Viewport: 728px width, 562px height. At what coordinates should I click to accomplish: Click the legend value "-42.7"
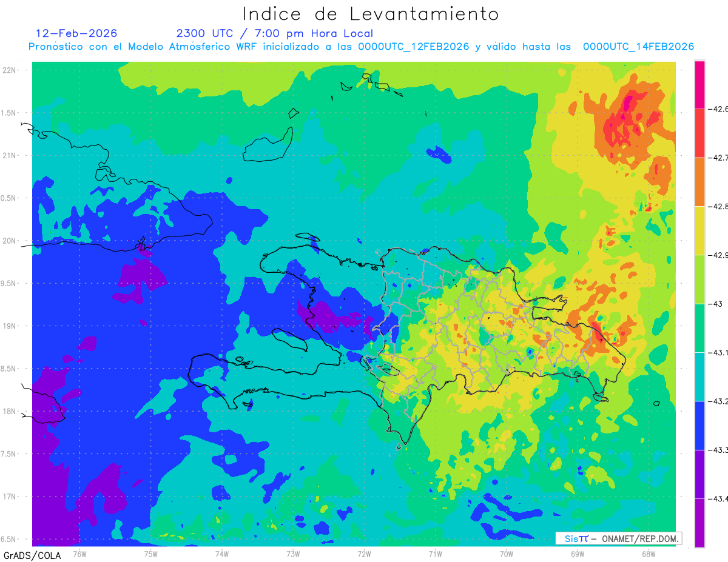point(718,158)
